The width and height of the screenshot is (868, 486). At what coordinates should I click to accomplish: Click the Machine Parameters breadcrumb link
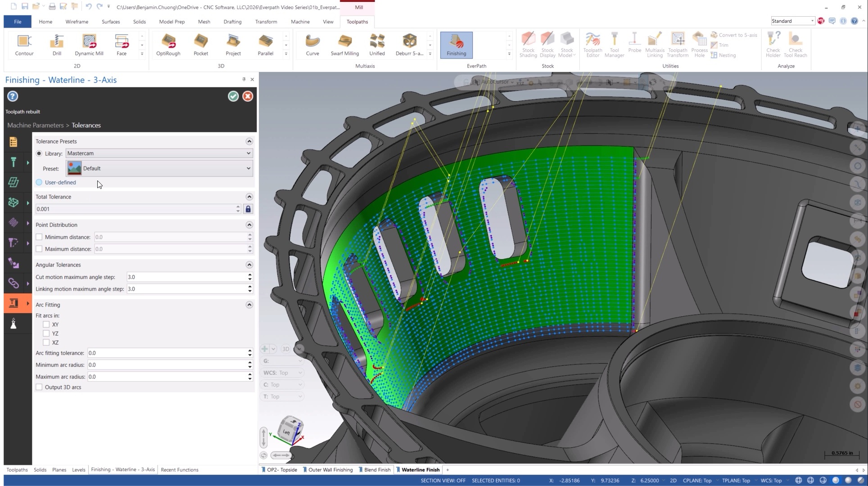click(35, 125)
